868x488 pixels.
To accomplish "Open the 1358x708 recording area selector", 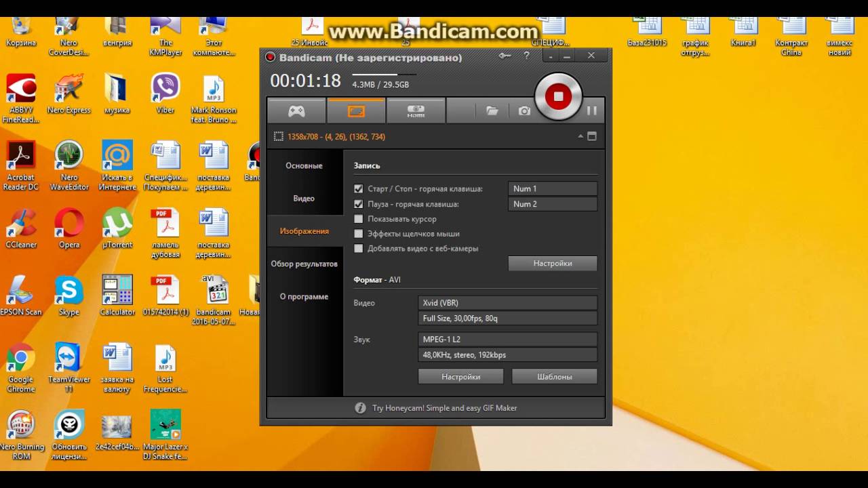I will click(x=330, y=137).
